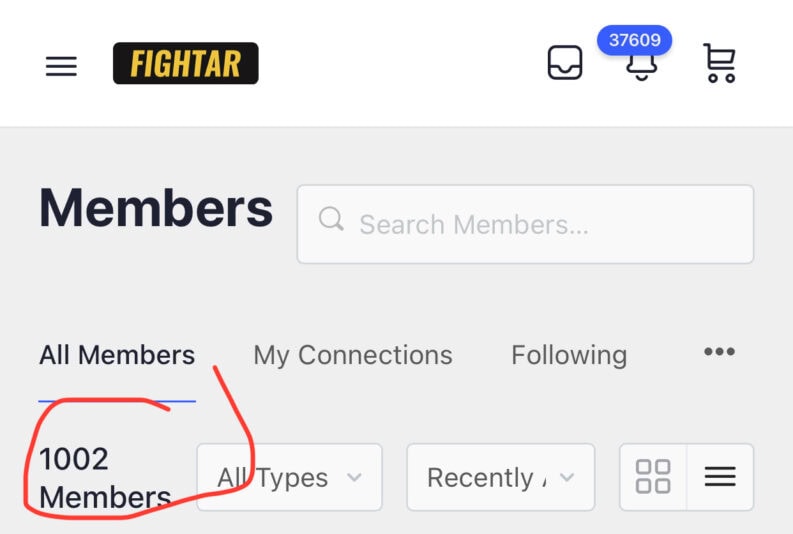
Task: Click the Search Members text field
Action: pyautogui.click(x=540, y=224)
